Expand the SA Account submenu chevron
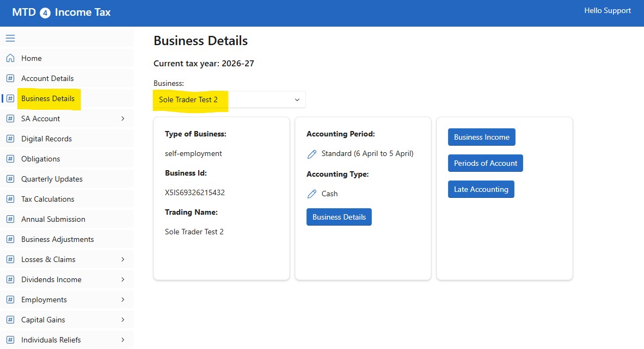This screenshot has height=349, width=644. 123,119
